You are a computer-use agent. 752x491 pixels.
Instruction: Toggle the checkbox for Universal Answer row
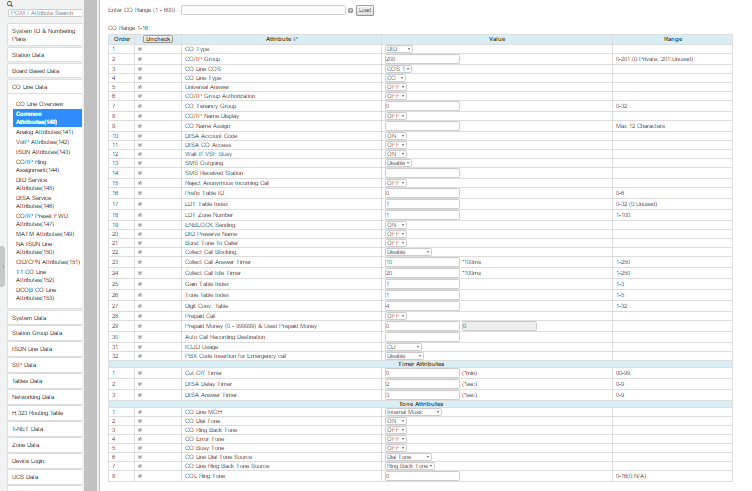(139, 86)
